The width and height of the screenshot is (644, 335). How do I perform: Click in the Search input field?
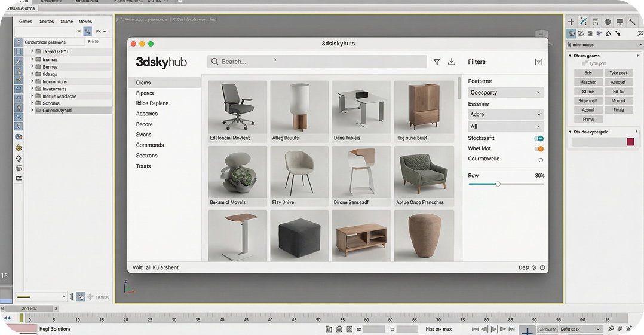click(317, 62)
